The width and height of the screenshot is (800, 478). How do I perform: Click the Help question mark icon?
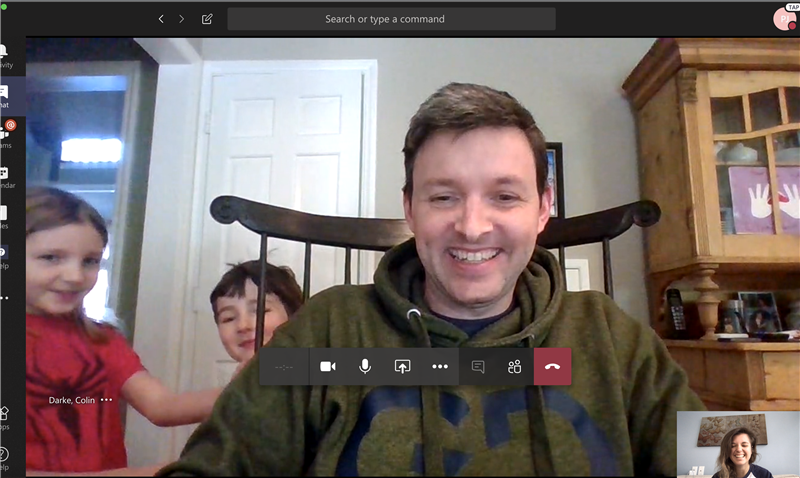click(x=4, y=456)
